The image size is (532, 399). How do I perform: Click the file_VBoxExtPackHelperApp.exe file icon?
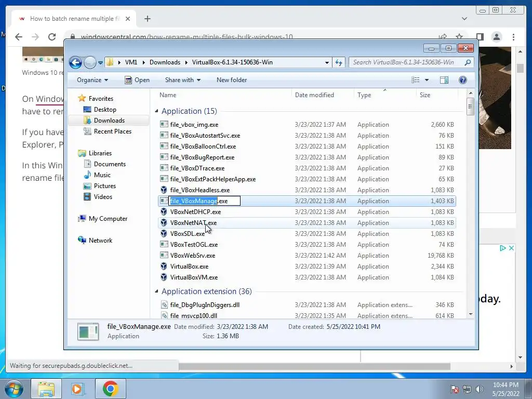[x=164, y=179]
